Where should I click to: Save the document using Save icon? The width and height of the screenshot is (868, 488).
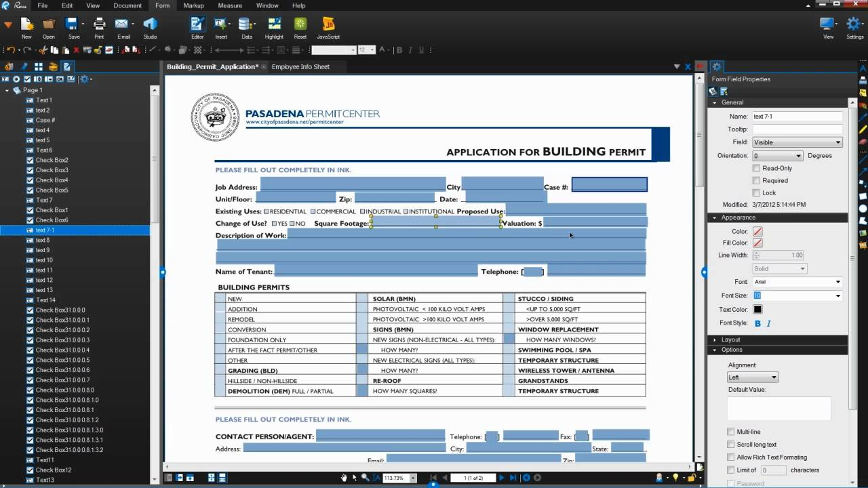pyautogui.click(x=74, y=27)
